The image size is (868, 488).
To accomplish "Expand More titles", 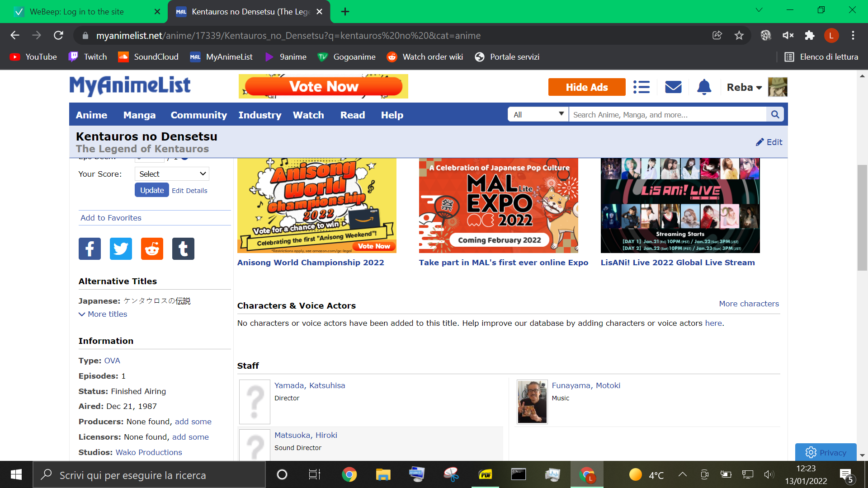I will (x=103, y=314).
